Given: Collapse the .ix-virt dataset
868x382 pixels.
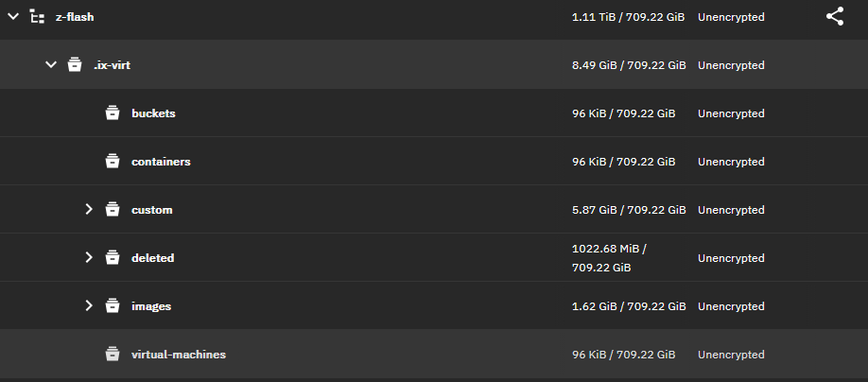Looking at the screenshot, I should 51,65.
